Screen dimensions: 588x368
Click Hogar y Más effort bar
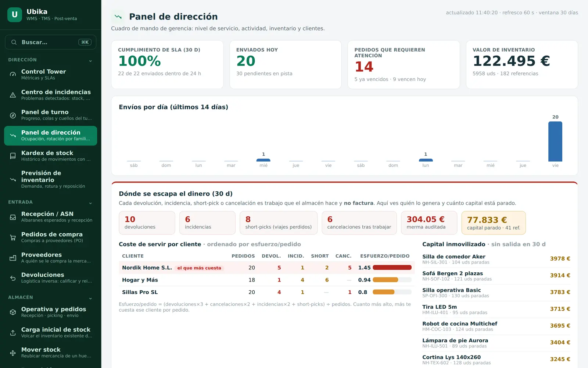[x=392, y=280]
